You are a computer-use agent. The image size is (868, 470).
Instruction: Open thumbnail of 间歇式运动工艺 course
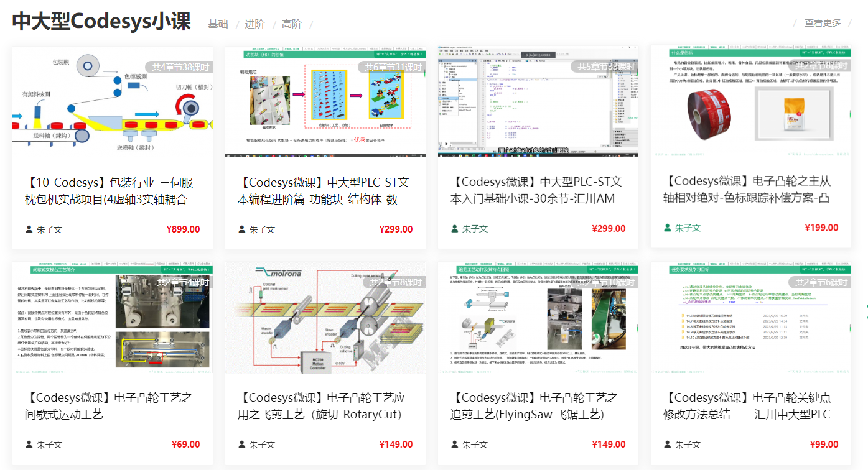113,317
